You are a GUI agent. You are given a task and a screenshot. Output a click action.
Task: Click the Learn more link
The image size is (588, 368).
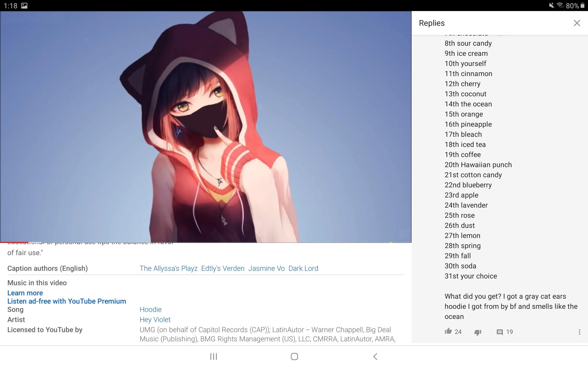click(25, 293)
